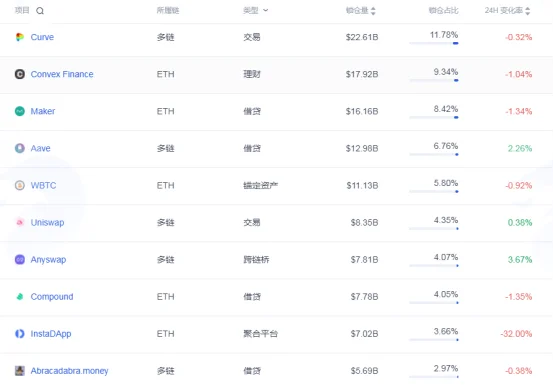The image size is (554, 389).
Task: Open the Curve project link
Action: (42, 37)
